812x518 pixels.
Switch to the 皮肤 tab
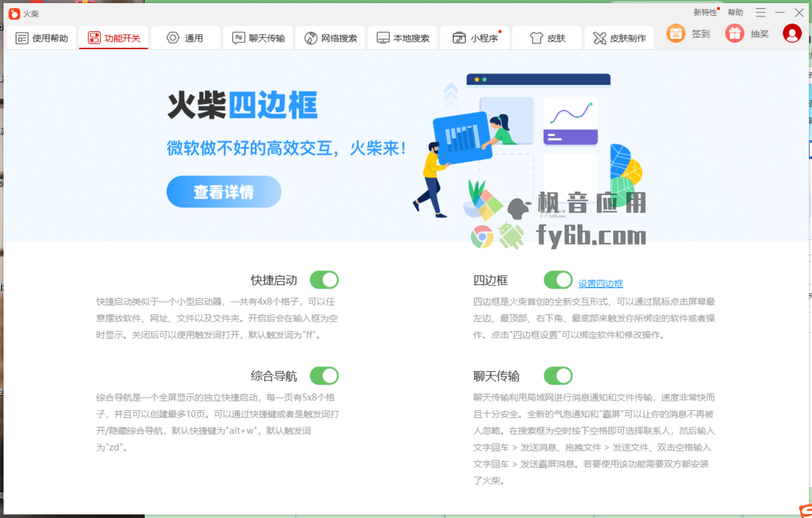click(x=547, y=38)
